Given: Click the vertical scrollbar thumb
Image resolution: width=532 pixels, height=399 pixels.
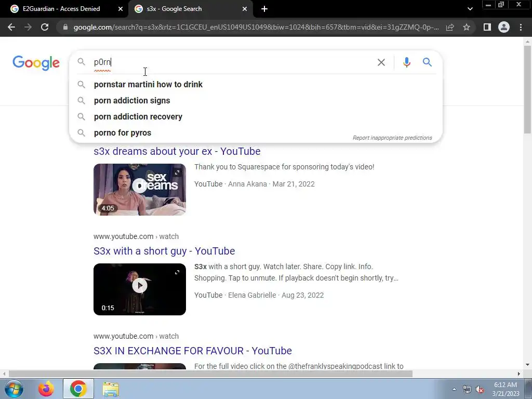Looking at the screenshot, I should pyautogui.click(x=527, y=89).
